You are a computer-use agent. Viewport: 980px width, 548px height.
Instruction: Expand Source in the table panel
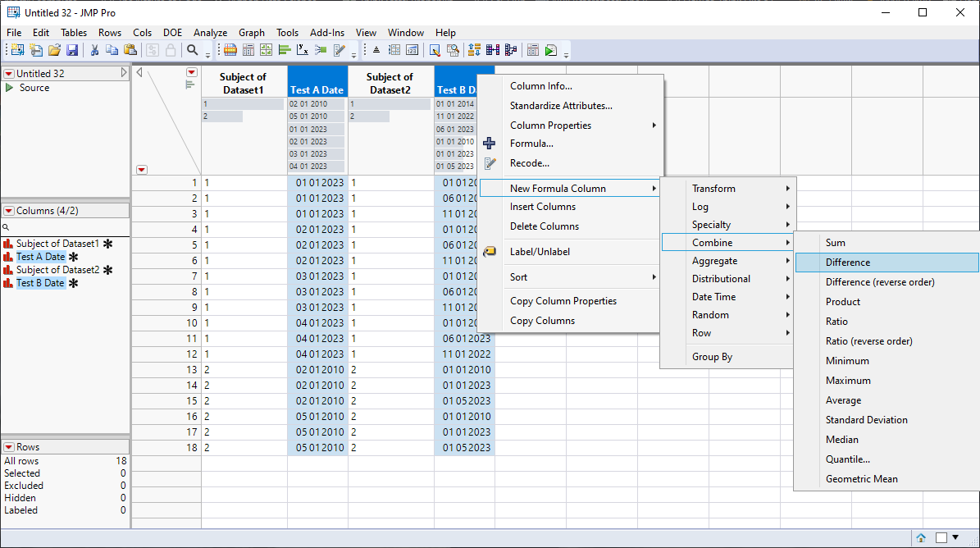[x=11, y=86]
